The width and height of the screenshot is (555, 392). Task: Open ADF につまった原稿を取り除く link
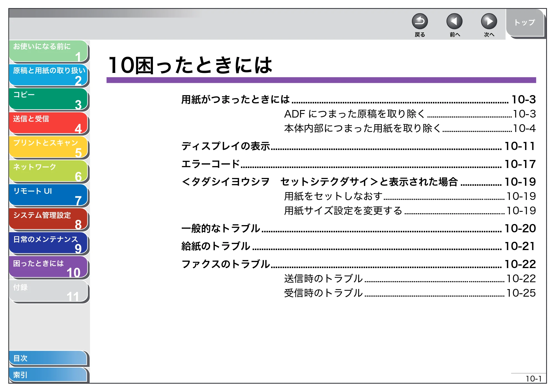click(x=410, y=114)
